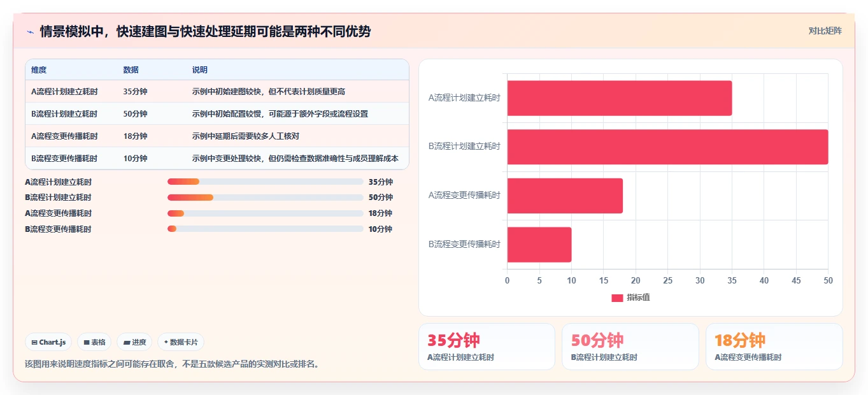This screenshot has width=868, height=395.
Task: Click the 维度 column header
Action: 39,70
